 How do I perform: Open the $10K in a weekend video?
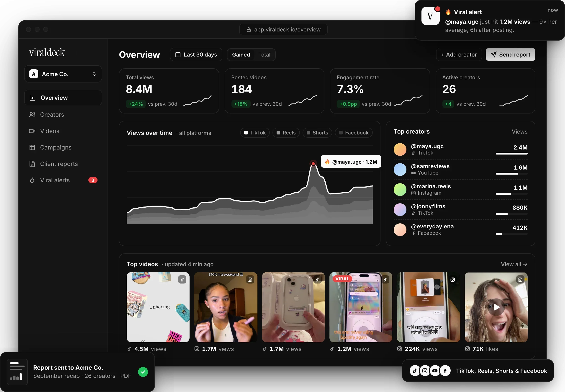(225, 307)
